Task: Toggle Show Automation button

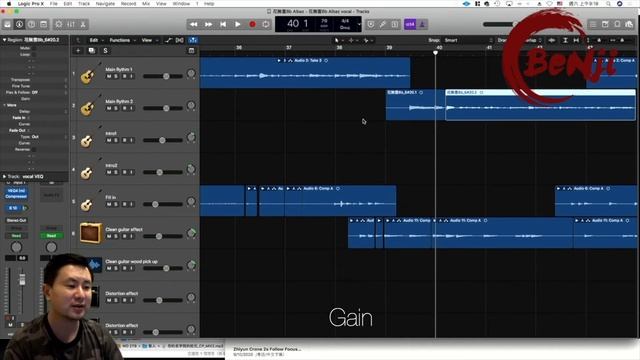Action: pyautogui.click(x=169, y=40)
